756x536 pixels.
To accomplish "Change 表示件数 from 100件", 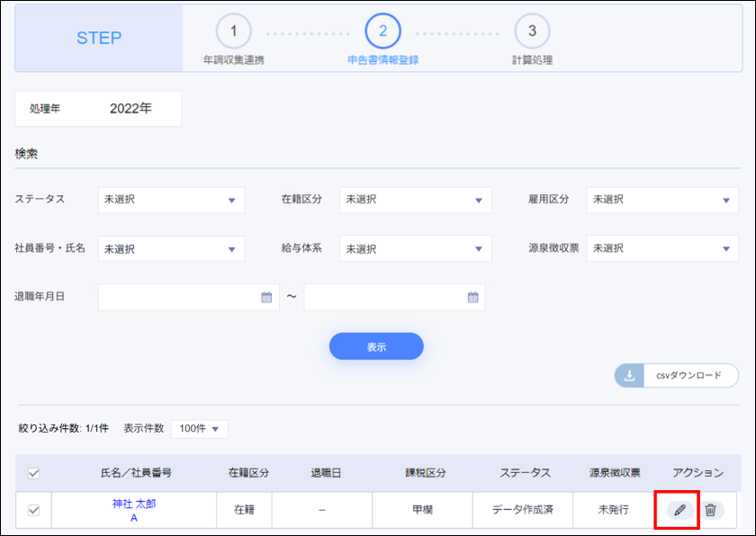I will [200, 429].
